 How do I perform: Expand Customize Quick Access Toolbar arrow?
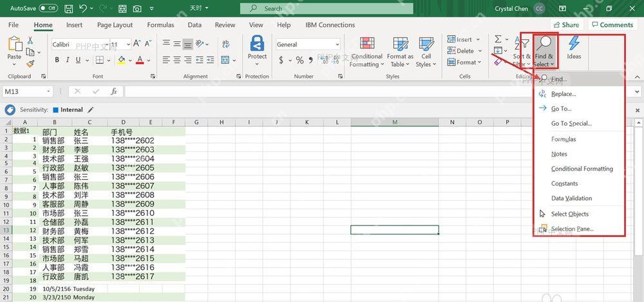pos(151,8)
